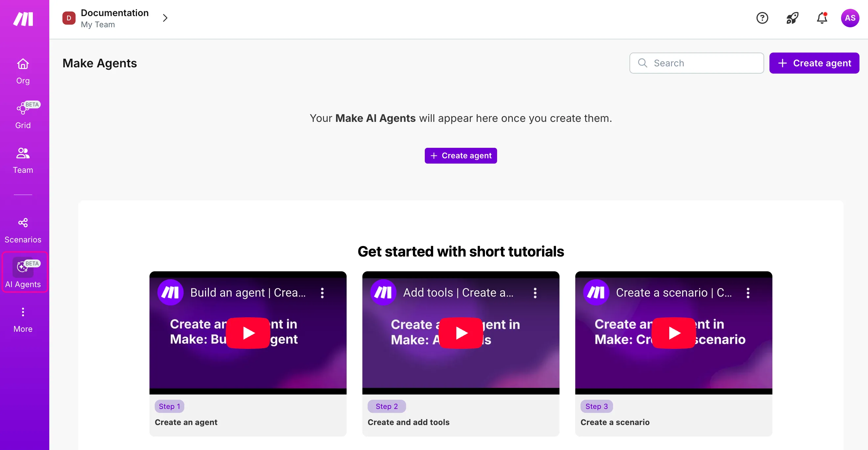Open the notifications bell
The image size is (868, 450).
click(822, 18)
